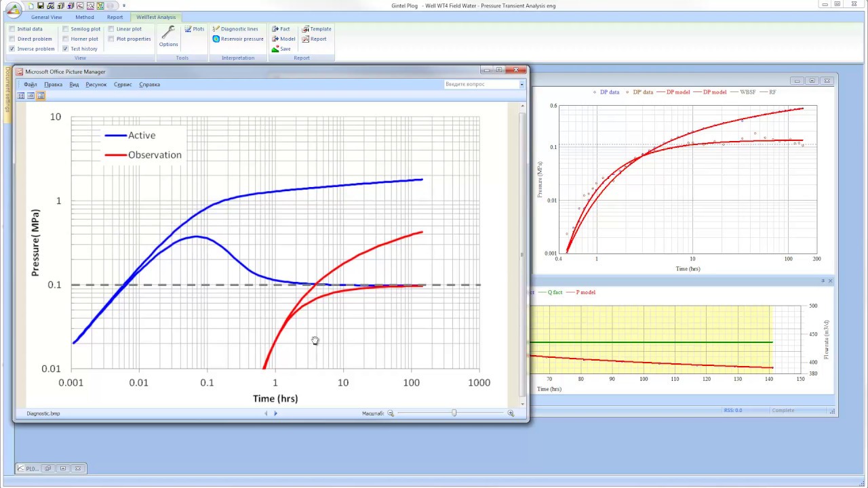Switch Picture Manager to filmstrip view
868x488 pixels.
31,96
